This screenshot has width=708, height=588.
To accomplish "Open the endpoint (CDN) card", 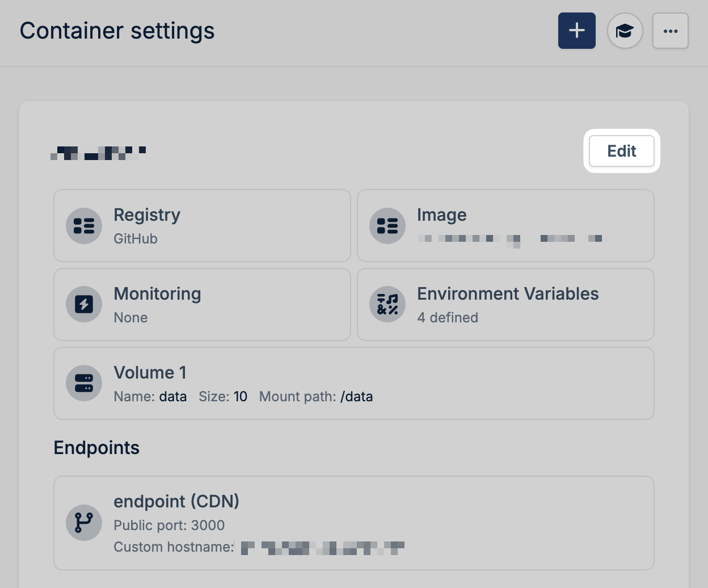I will [354, 522].
